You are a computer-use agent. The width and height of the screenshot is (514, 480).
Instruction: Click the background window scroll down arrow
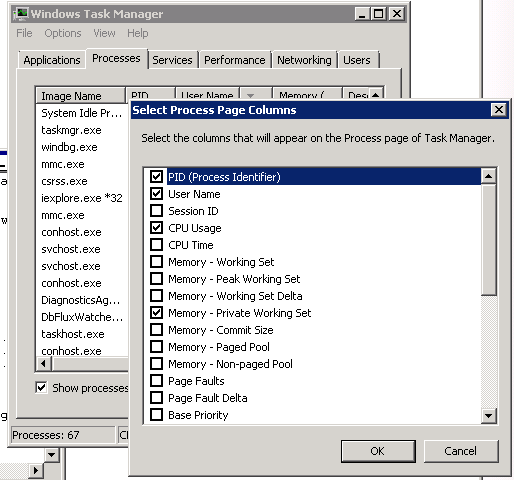tap(52, 455)
